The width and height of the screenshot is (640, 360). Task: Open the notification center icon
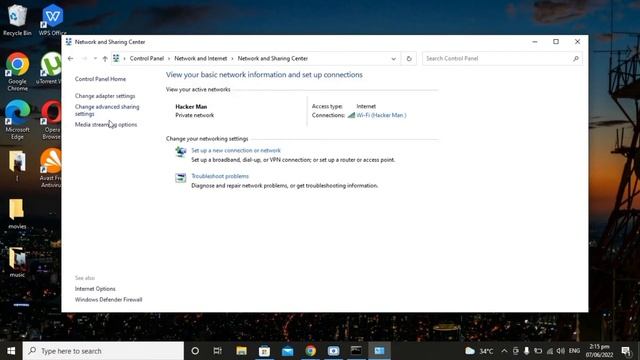626,351
